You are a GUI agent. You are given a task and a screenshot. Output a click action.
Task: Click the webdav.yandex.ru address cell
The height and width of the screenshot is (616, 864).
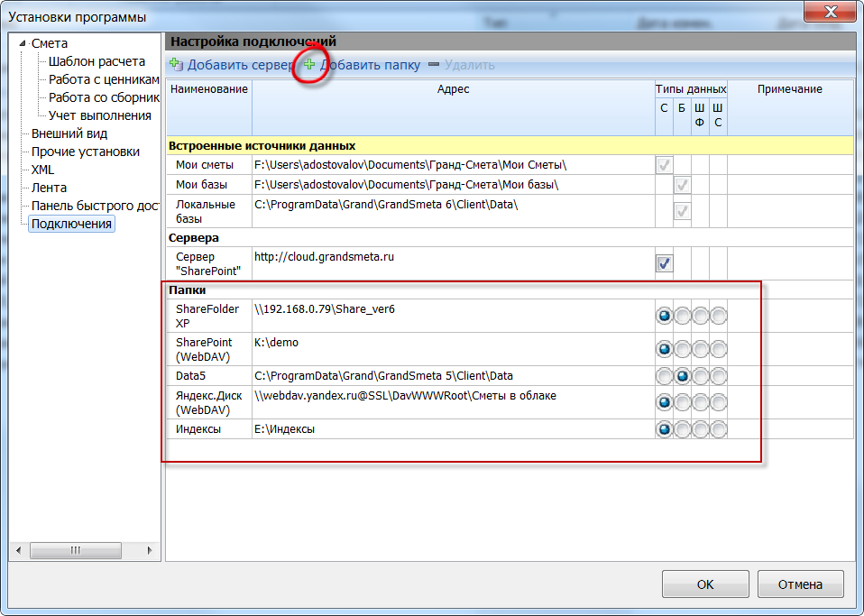pyautogui.click(x=454, y=403)
